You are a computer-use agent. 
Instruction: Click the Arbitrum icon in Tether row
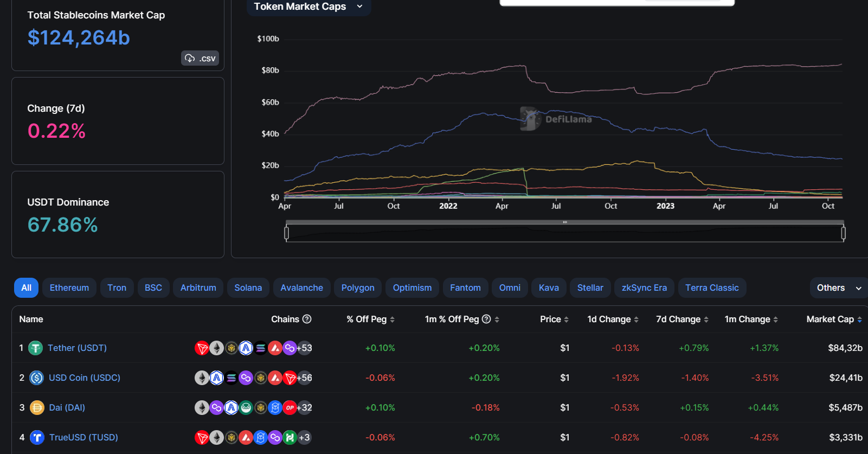pos(246,348)
